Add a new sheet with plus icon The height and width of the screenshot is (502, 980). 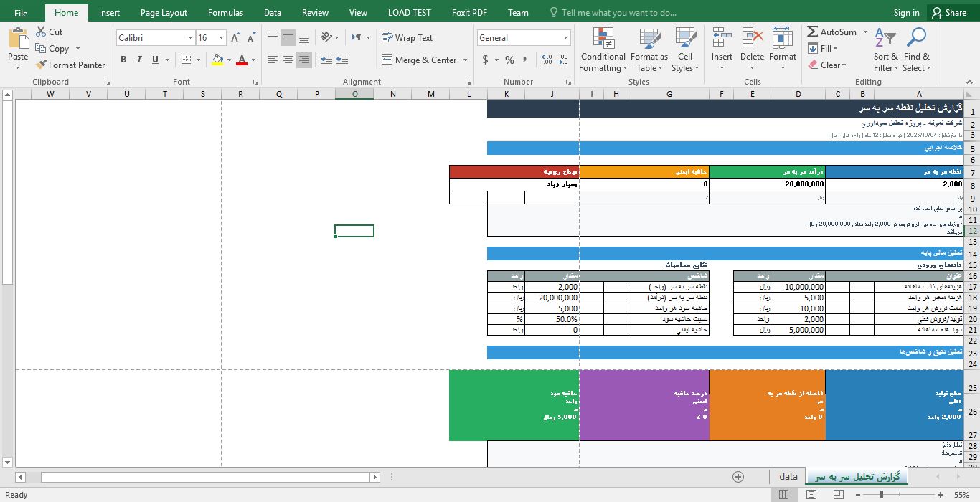(x=738, y=477)
